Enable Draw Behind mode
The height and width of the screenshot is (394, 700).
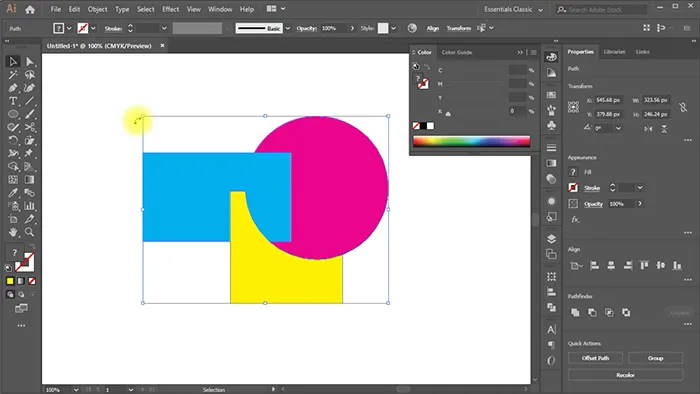point(21,294)
